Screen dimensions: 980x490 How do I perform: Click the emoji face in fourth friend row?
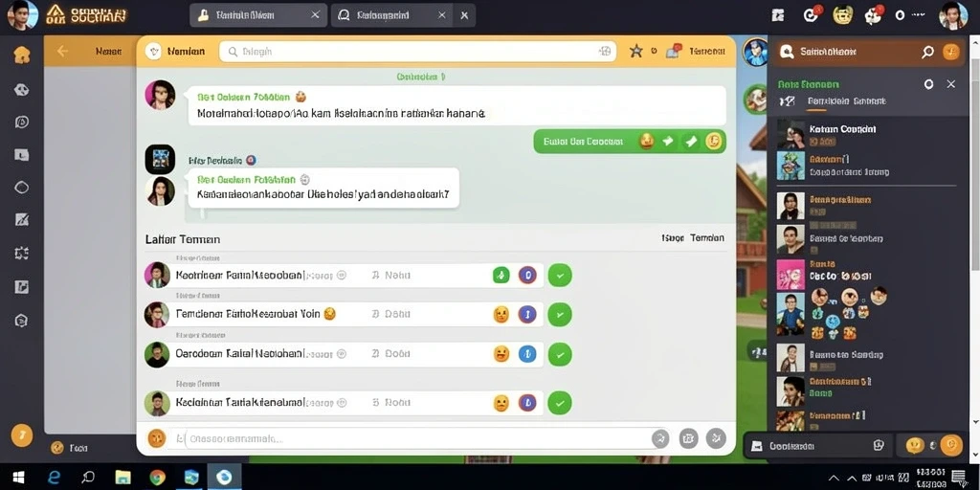pyautogui.click(x=501, y=403)
